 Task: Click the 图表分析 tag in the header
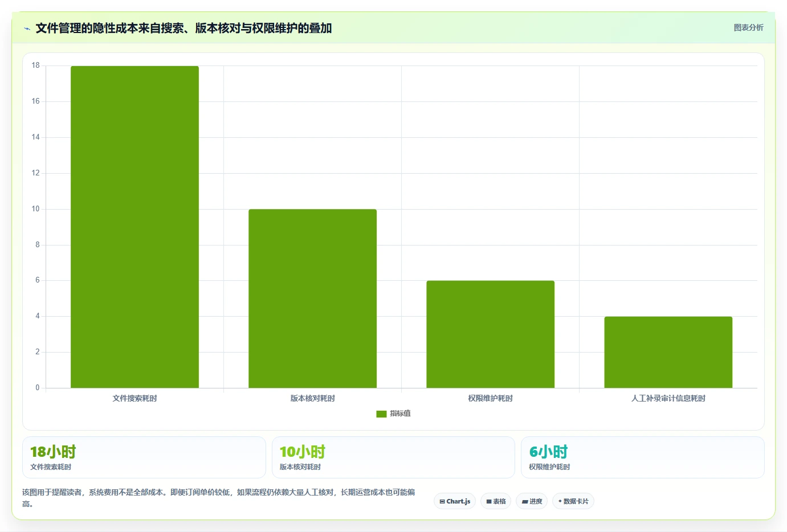pos(748,27)
